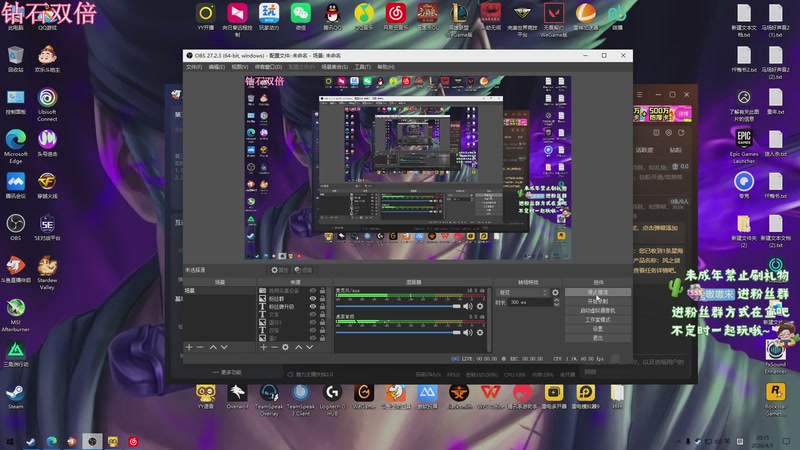This screenshot has height=450, width=800.
Task: Hide the 粉丝牌升级 source via eye icon
Action: [x=313, y=306]
